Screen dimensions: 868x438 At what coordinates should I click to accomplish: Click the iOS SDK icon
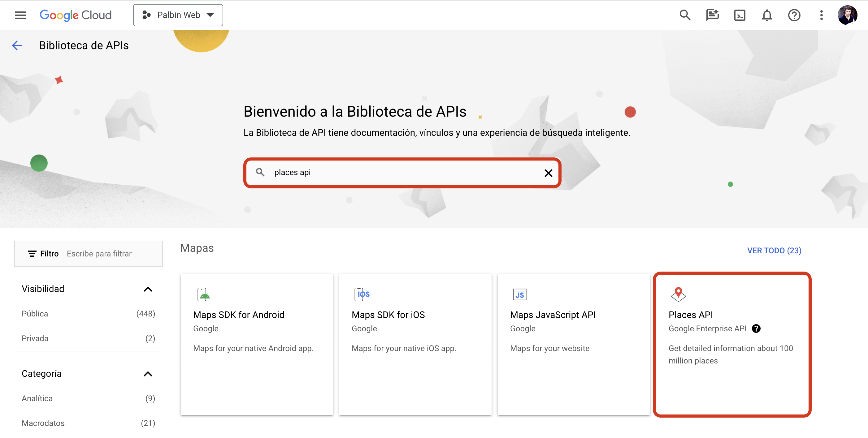[362, 294]
